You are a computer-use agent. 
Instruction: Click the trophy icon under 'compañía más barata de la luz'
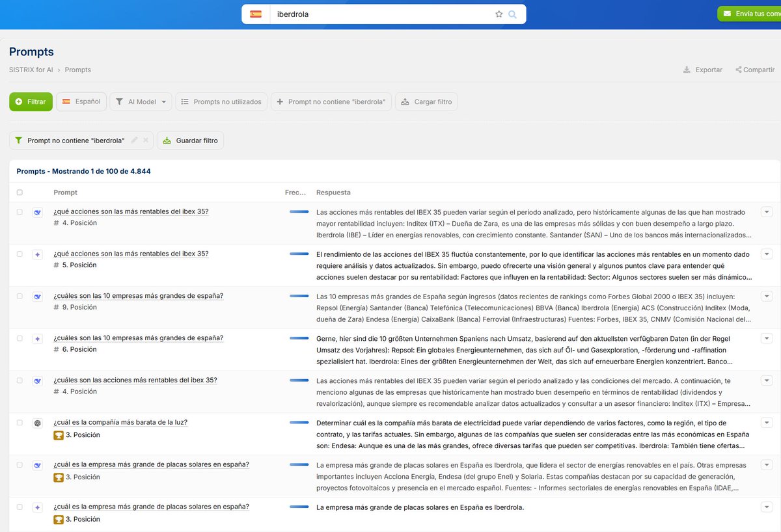tap(58, 435)
